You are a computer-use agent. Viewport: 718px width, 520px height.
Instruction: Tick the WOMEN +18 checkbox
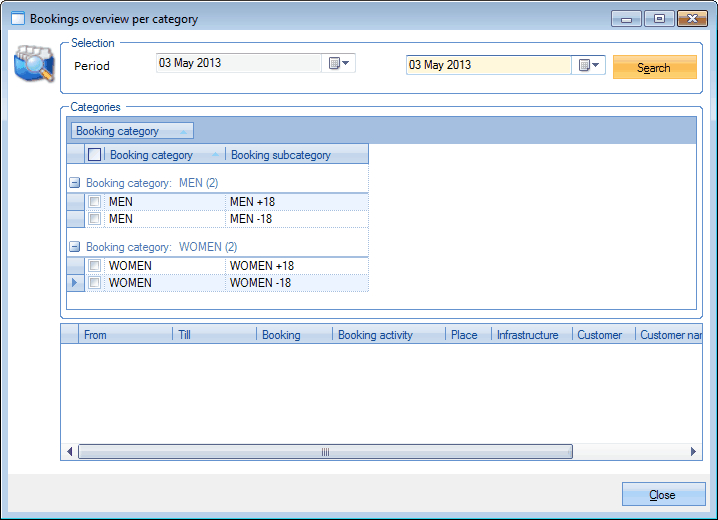pyautogui.click(x=95, y=266)
